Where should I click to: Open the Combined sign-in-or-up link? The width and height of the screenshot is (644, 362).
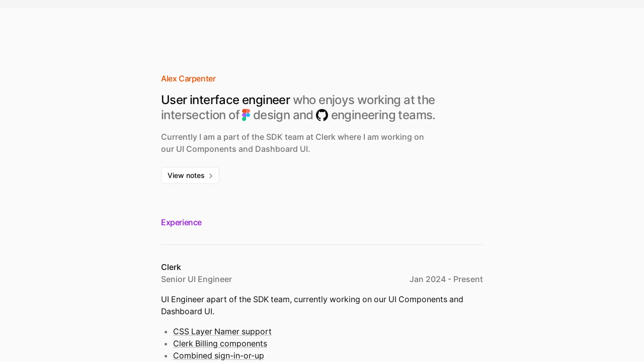(x=218, y=355)
